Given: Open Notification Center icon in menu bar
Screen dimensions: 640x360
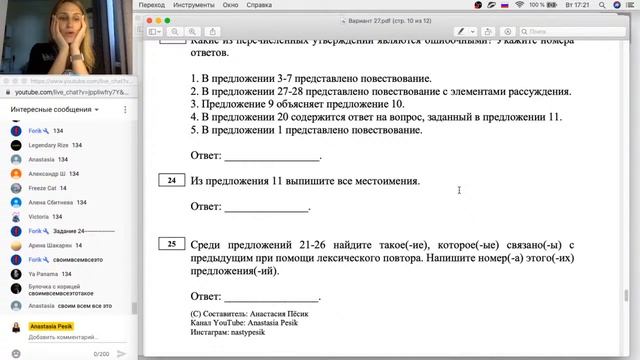Looking at the screenshot, I should pyautogui.click(x=630, y=5).
